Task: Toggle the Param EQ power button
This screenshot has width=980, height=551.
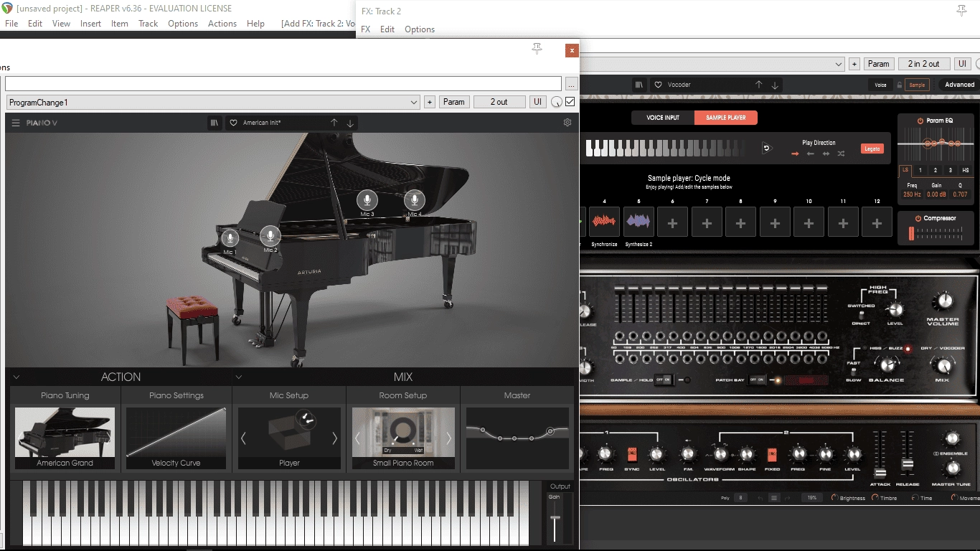Action: click(x=920, y=121)
